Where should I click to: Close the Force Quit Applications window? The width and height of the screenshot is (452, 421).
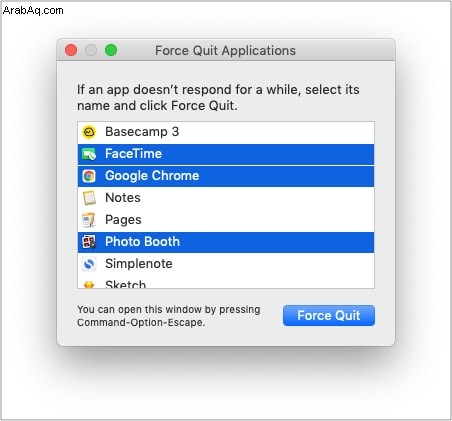[71, 50]
